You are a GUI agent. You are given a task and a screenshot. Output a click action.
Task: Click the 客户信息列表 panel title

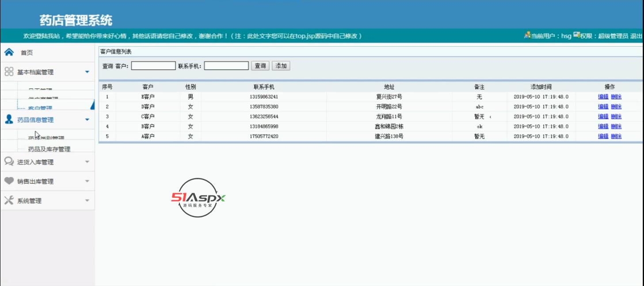click(x=116, y=52)
